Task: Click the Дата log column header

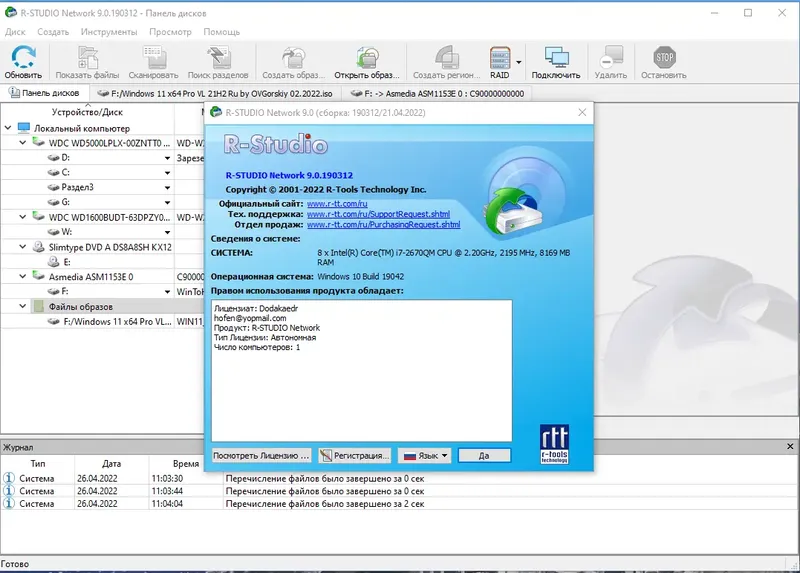Action: (111, 463)
